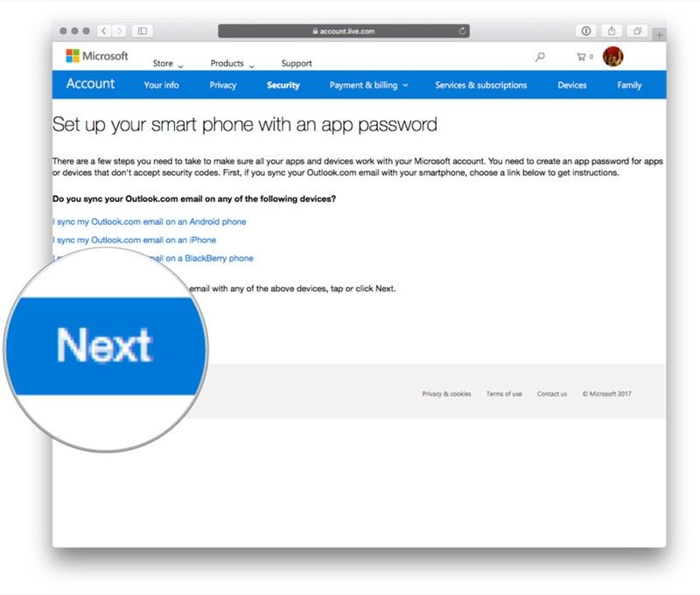Click the account profile picture

pyautogui.click(x=613, y=57)
